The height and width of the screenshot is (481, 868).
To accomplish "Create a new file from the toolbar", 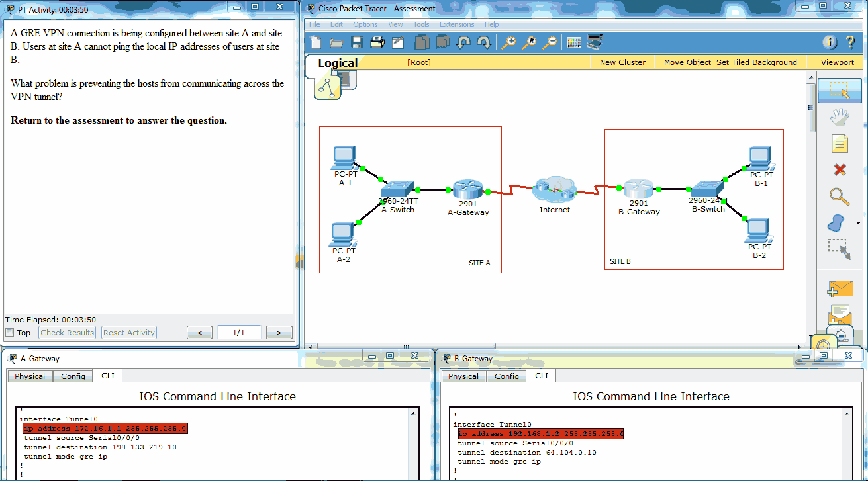I will tap(316, 42).
